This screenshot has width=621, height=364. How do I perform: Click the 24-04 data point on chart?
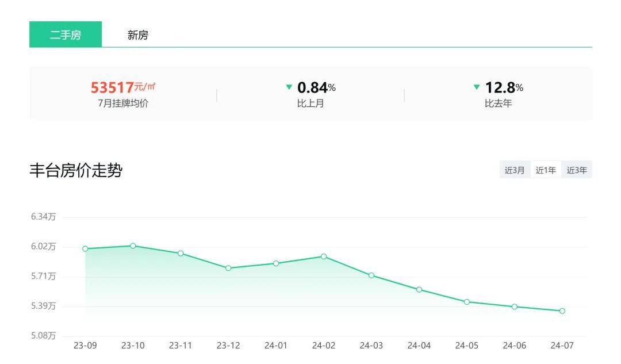point(419,290)
